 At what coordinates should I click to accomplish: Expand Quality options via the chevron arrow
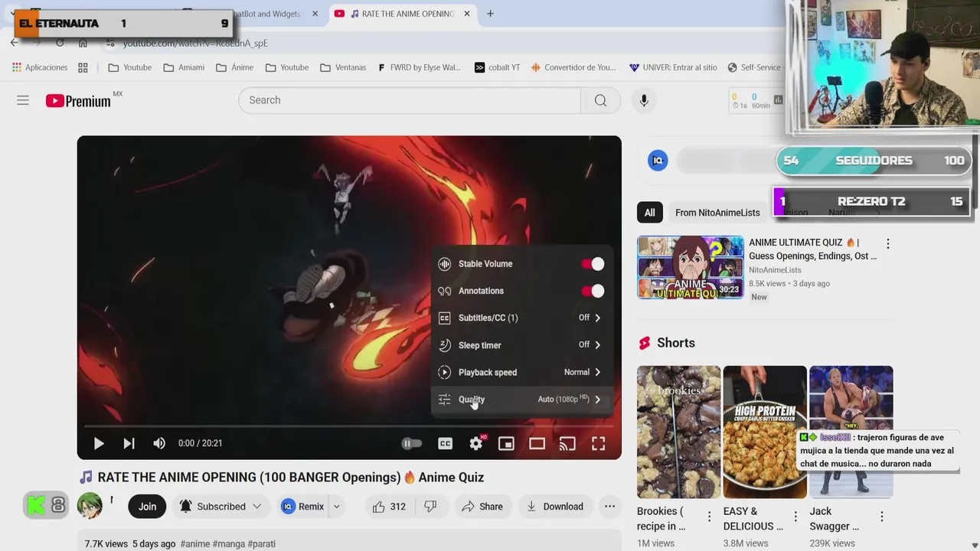click(x=598, y=399)
